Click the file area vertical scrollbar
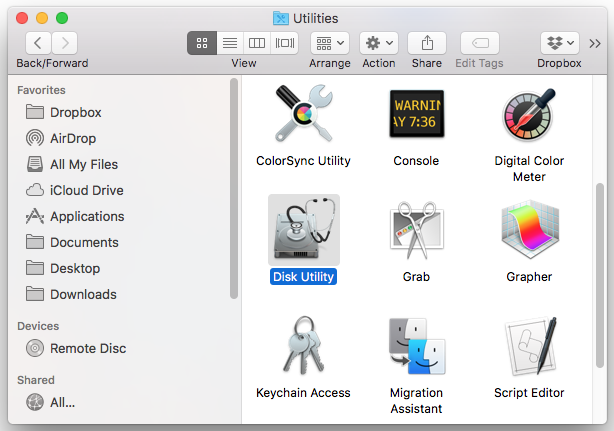614x431 pixels. coord(600,275)
